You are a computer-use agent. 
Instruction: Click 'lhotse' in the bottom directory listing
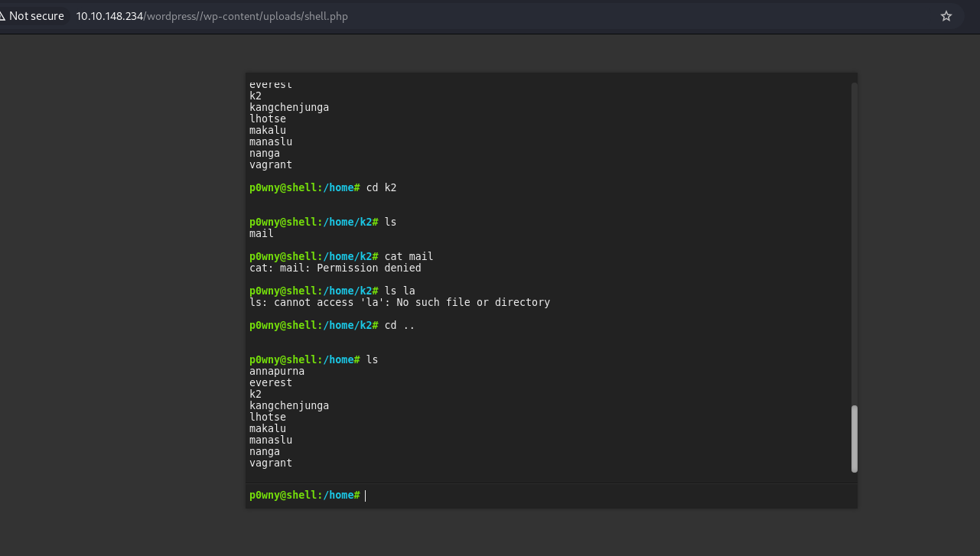pos(268,417)
